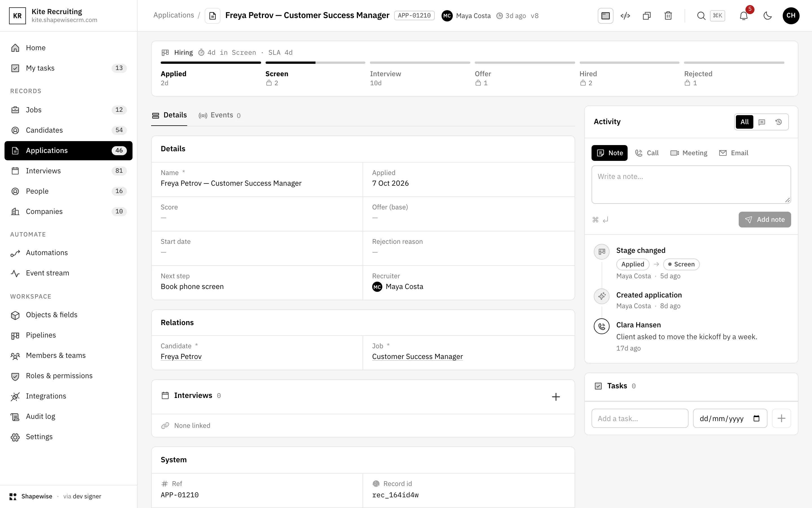The height and width of the screenshot is (508, 812).
Task: Toggle the side panel layout icon
Action: pyautogui.click(x=605, y=16)
